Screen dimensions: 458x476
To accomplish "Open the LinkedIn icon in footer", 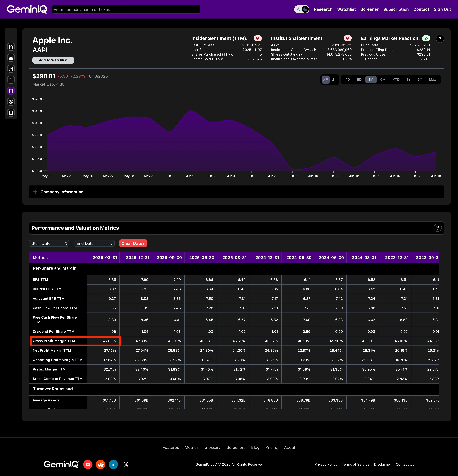I will (113, 464).
